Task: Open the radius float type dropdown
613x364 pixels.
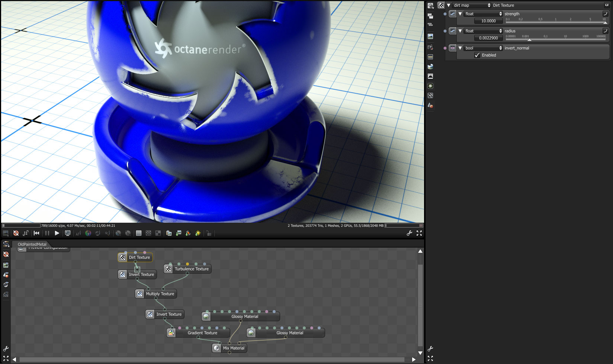Action: coord(484,31)
